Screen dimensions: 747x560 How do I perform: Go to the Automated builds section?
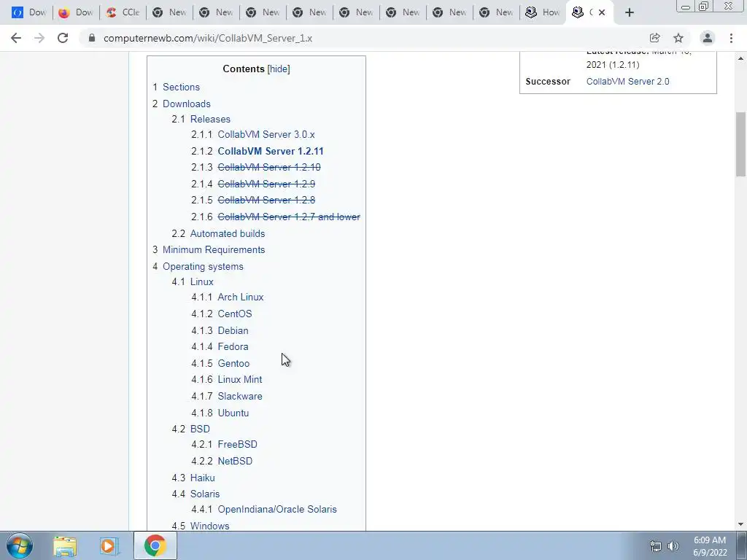coord(228,233)
